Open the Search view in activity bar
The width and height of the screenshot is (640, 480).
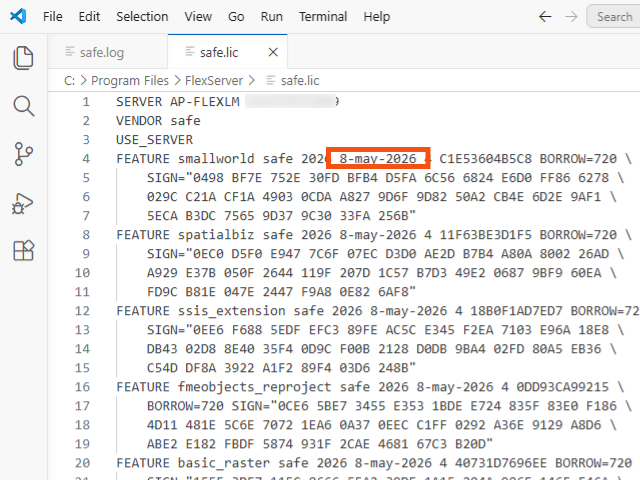(23, 106)
